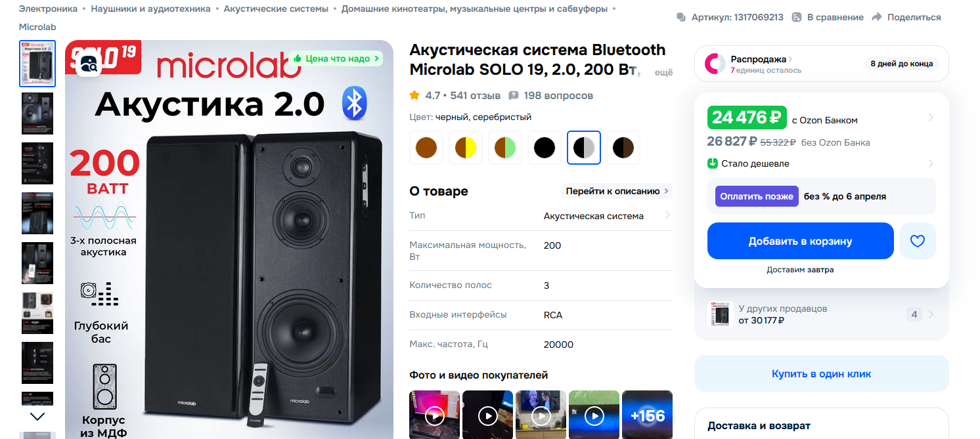This screenshot has width=980, height=439.
Task: Select the black and brown color option
Action: coord(623,148)
